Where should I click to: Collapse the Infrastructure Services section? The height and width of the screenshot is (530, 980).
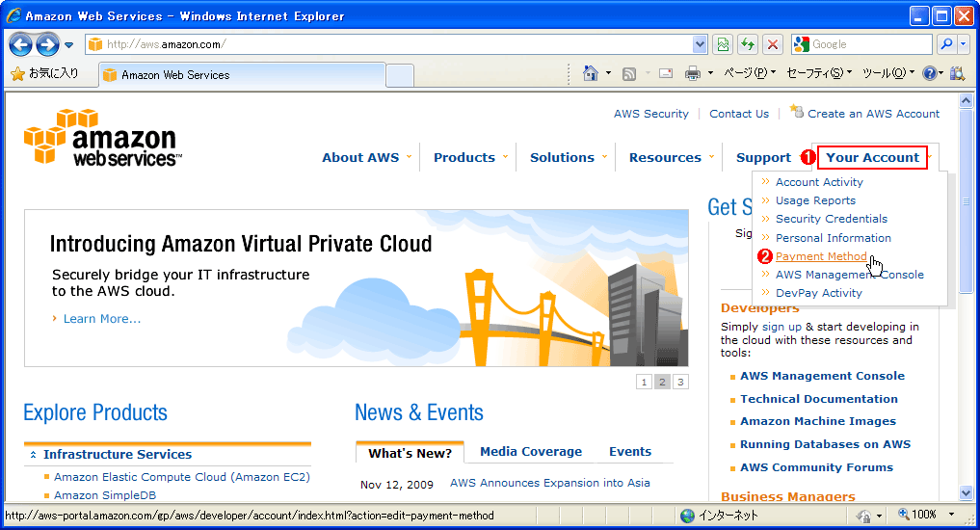[x=33, y=455]
